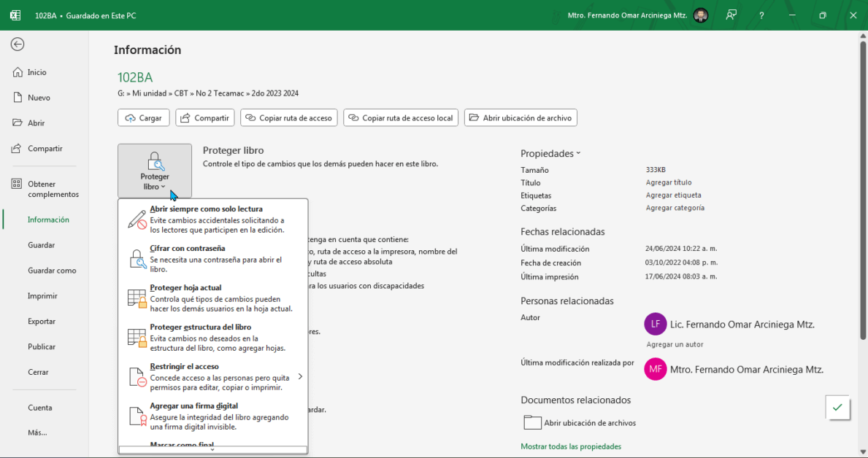Open the Inicio home page
This screenshot has height=458, width=868.
click(x=37, y=72)
